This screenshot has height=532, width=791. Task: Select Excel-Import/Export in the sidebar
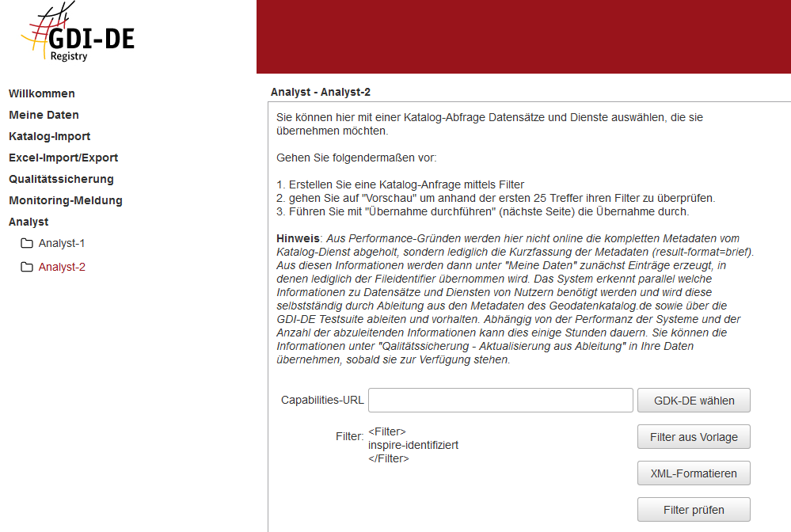(x=63, y=158)
